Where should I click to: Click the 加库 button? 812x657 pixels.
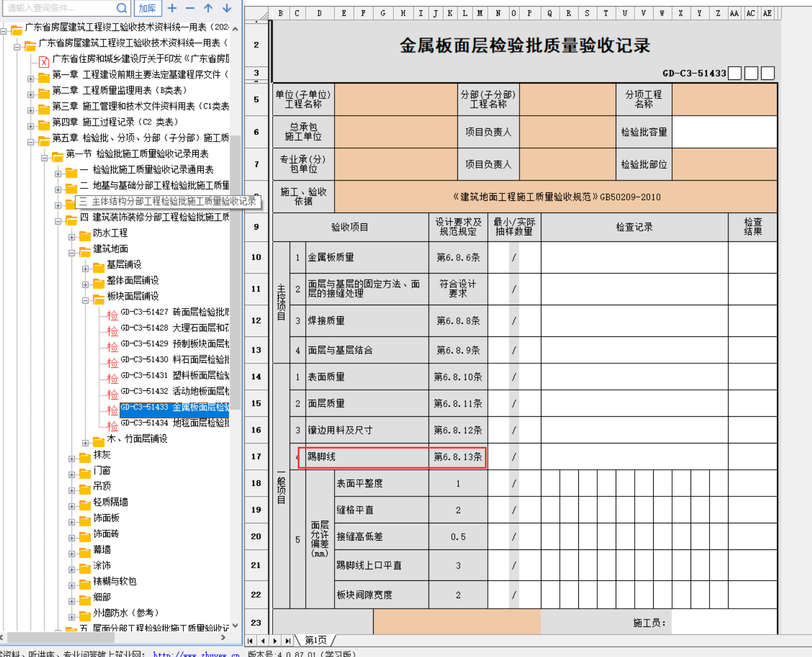tap(147, 8)
